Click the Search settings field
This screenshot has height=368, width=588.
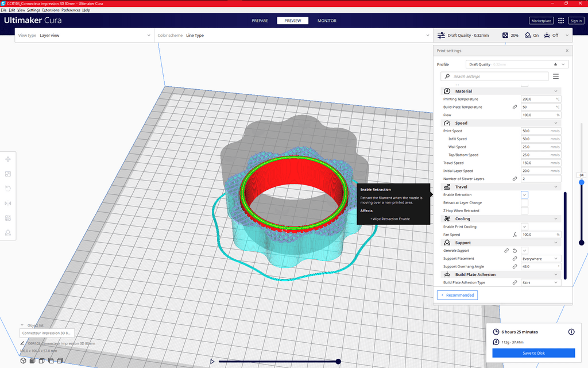click(x=494, y=76)
